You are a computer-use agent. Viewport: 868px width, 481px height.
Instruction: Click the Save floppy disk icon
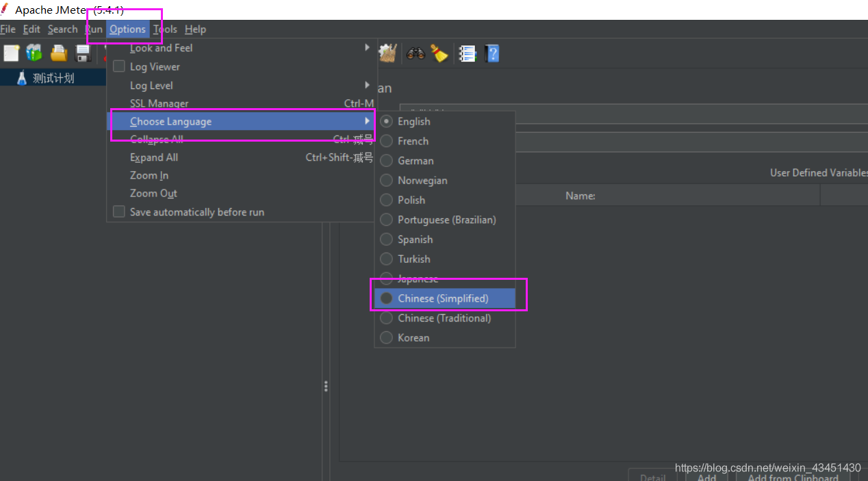click(x=84, y=53)
